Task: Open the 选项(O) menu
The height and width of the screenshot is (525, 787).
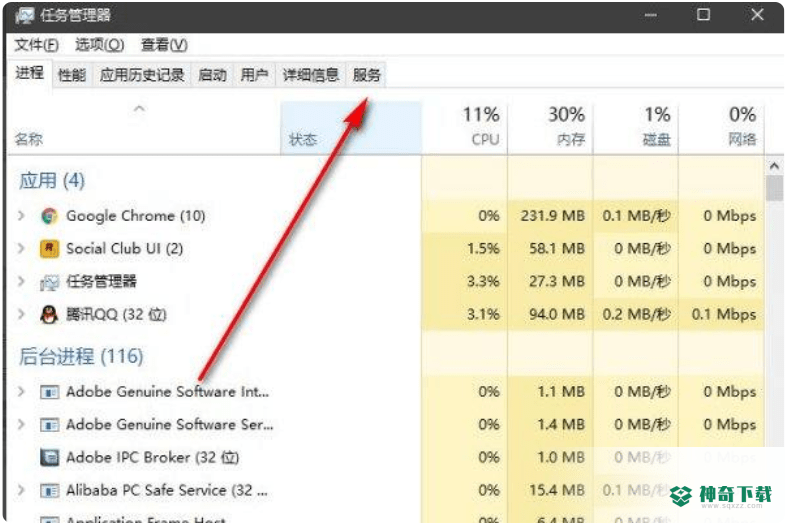Action: click(x=99, y=45)
